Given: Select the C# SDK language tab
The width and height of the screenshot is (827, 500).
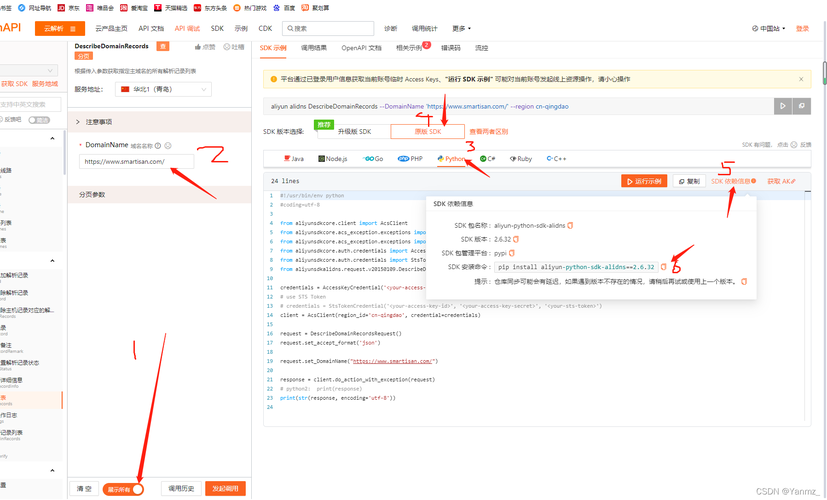Looking at the screenshot, I should (x=487, y=158).
